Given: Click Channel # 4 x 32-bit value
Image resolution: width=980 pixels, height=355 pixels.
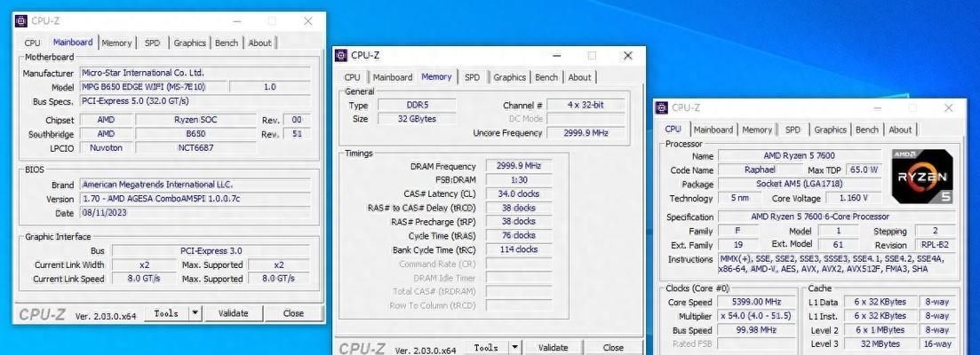Looking at the screenshot, I should [586, 105].
